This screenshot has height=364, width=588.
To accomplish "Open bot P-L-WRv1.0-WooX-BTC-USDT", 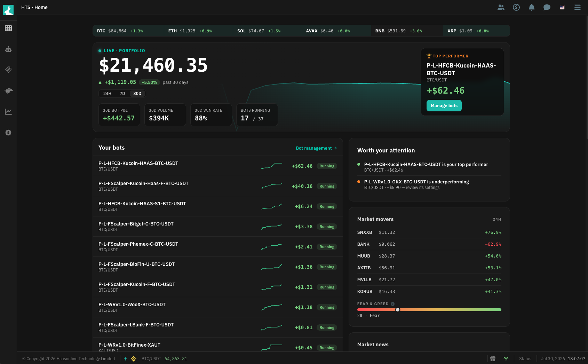I will click(x=218, y=307).
